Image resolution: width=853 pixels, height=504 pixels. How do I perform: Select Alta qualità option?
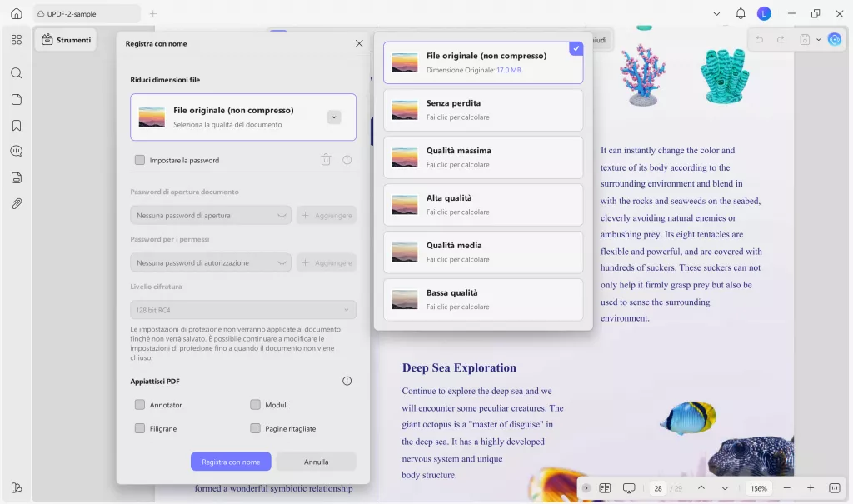coord(483,205)
